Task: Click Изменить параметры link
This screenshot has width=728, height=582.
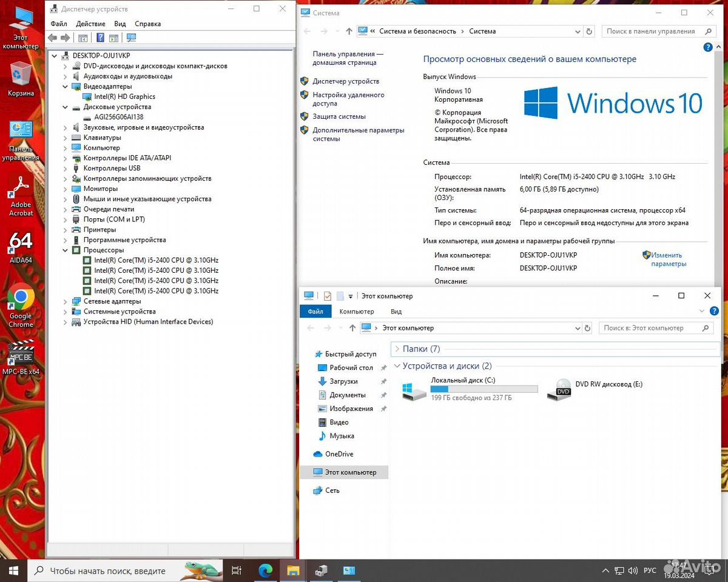Action: click(669, 259)
